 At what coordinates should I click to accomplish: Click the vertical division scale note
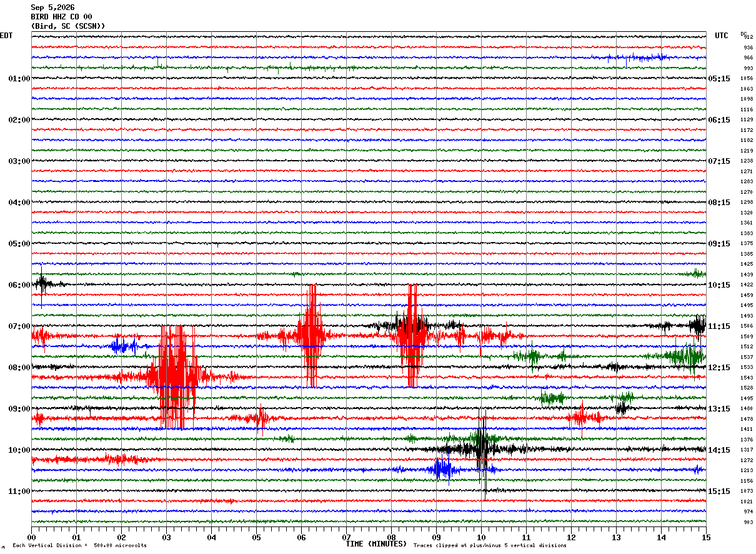click(x=80, y=545)
